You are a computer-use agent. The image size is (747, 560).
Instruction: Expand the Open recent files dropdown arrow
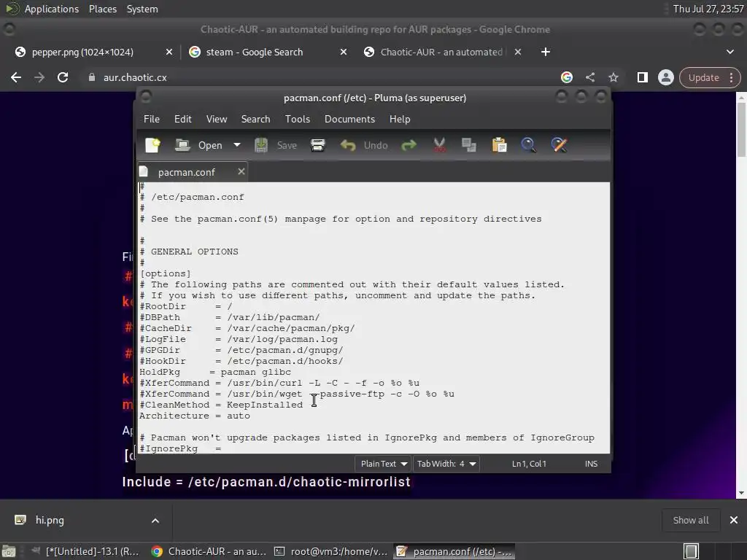(237, 145)
